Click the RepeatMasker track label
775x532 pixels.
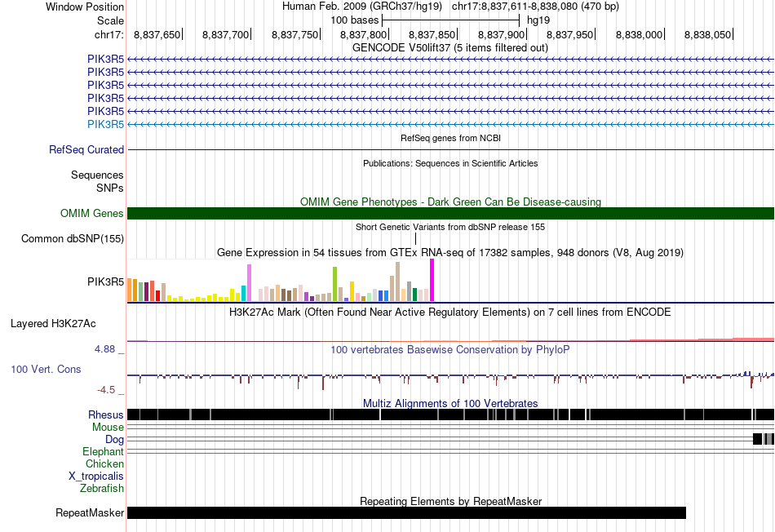click(x=90, y=512)
